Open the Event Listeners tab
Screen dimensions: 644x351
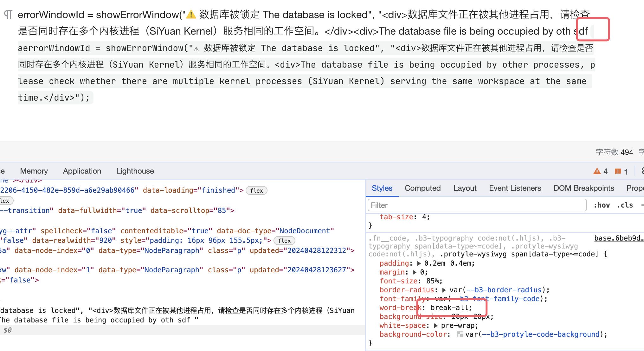click(515, 188)
